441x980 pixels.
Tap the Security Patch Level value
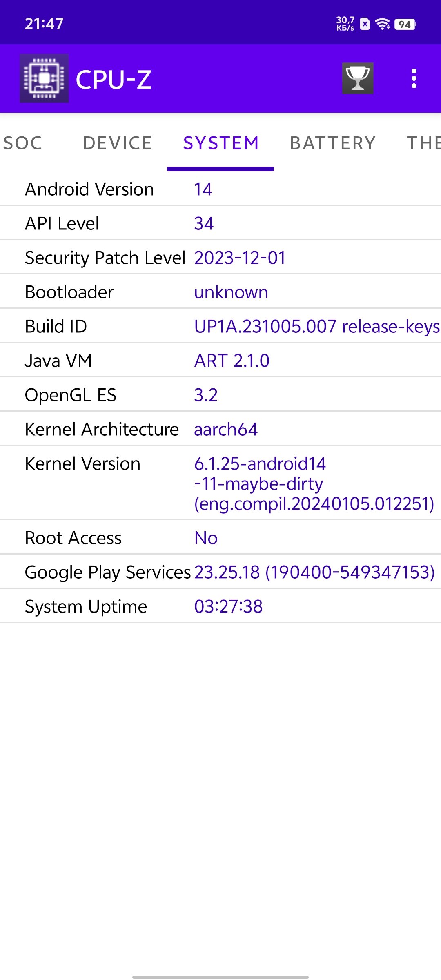click(x=240, y=258)
